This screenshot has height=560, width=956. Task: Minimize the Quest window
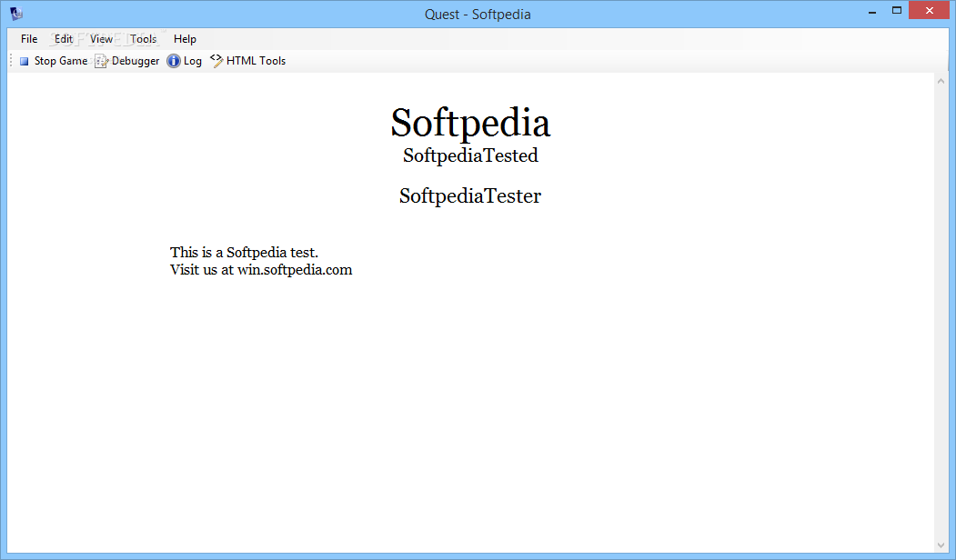pyautogui.click(x=872, y=11)
